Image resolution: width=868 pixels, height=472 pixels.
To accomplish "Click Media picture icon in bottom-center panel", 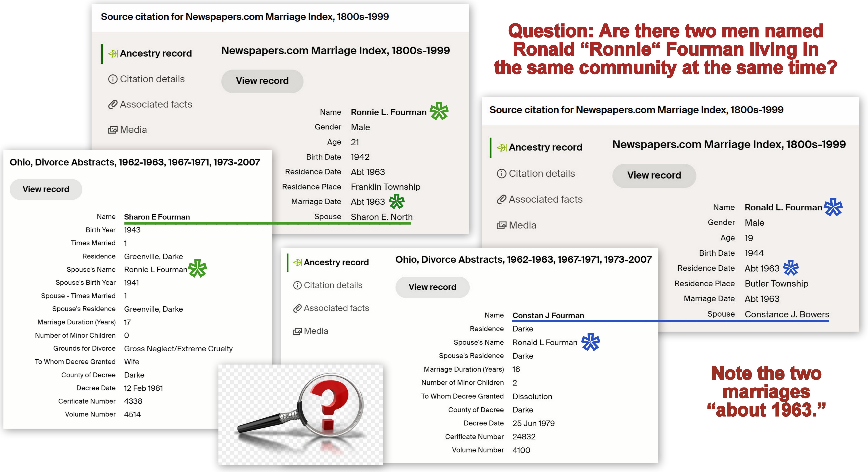I will pyautogui.click(x=297, y=331).
